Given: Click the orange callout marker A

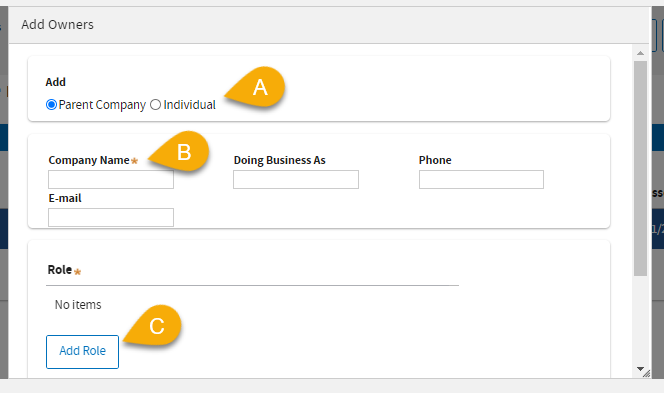Looking at the screenshot, I should coord(256,88).
